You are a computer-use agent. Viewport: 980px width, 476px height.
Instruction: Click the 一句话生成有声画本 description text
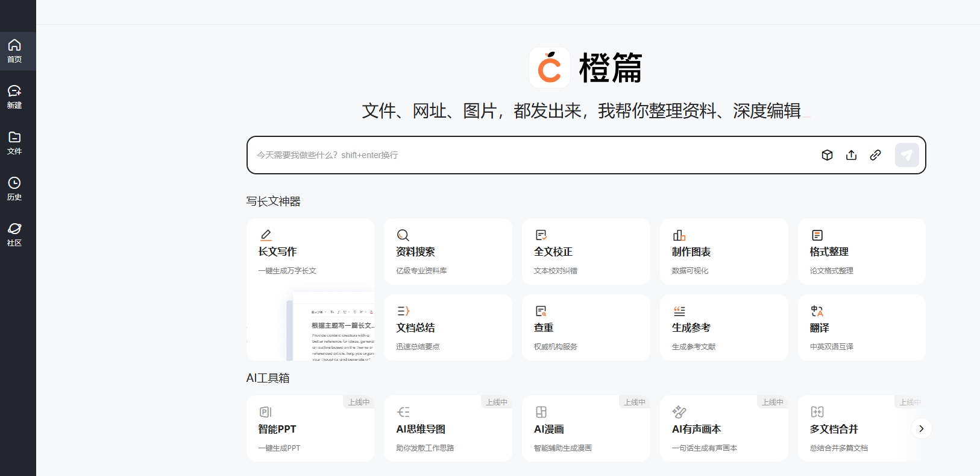[705, 448]
